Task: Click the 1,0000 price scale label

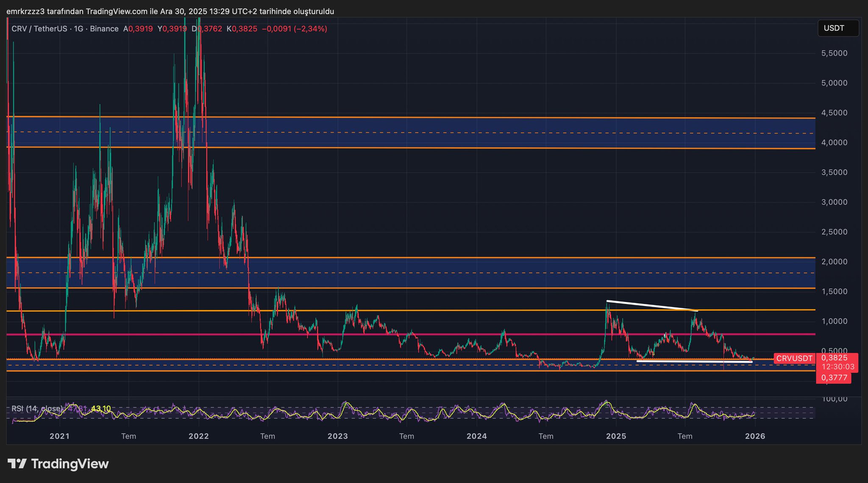Action: pos(834,321)
